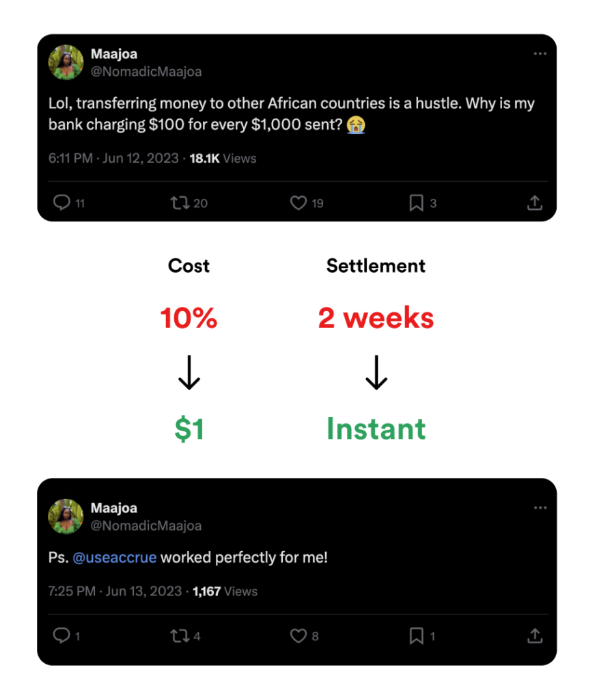The width and height of the screenshot is (595, 700).
Task: Share the first tweet via share icon
Action: [x=535, y=203]
